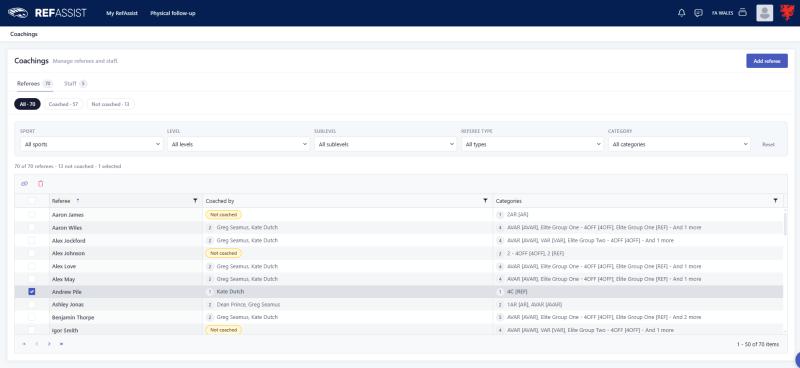Tick the checkbox for Alex Johnson
This screenshot has height=368, width=800.
tap(32, 253)
